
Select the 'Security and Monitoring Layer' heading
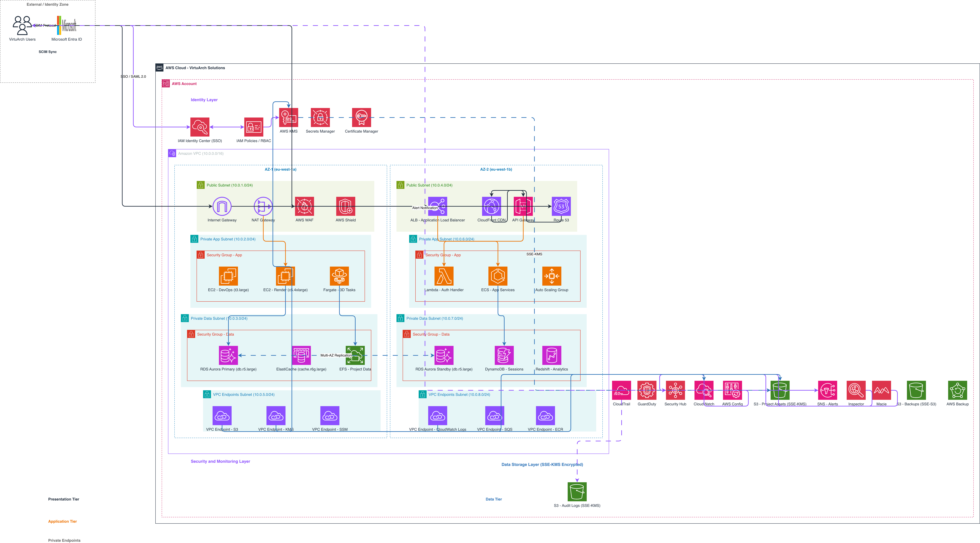pos(220,461)
